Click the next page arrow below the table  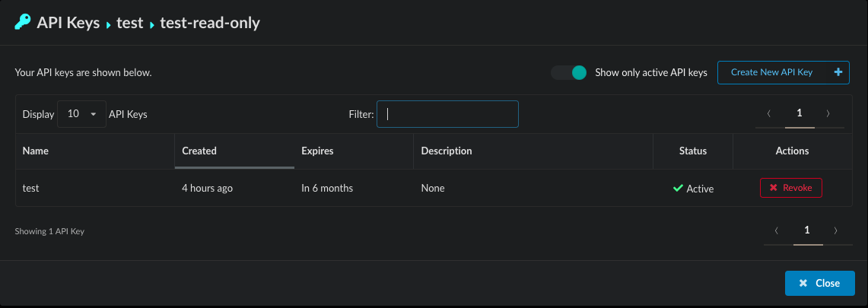click(835, 230)
